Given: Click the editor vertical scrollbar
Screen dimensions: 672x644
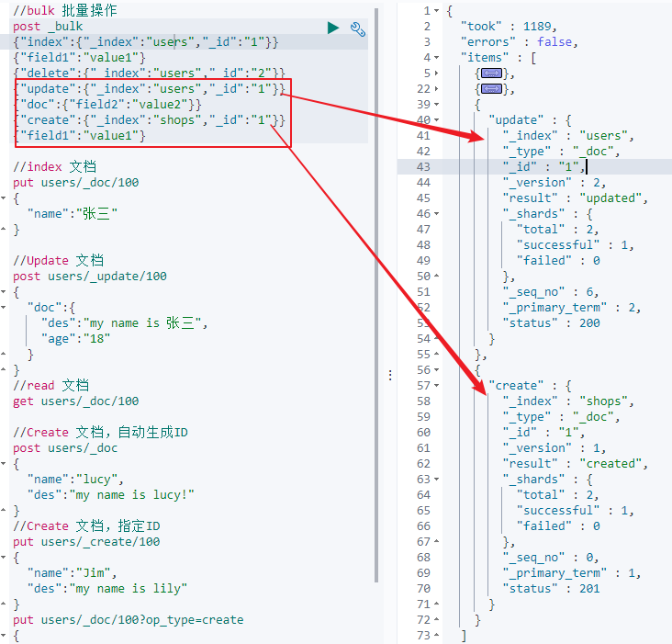Looking at the screenshot, I should coord(376,295).
